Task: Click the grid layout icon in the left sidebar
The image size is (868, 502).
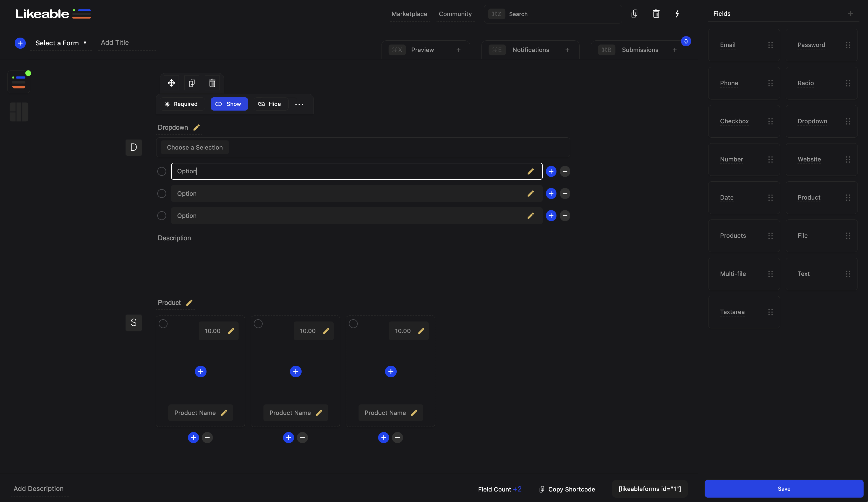Action: (19, 112)
